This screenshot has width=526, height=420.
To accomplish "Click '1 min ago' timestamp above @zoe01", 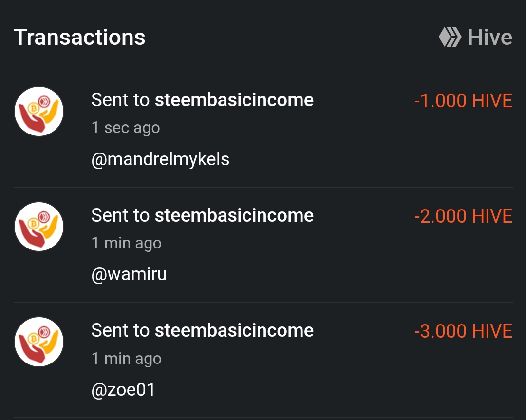I will (x=126, y=359).
